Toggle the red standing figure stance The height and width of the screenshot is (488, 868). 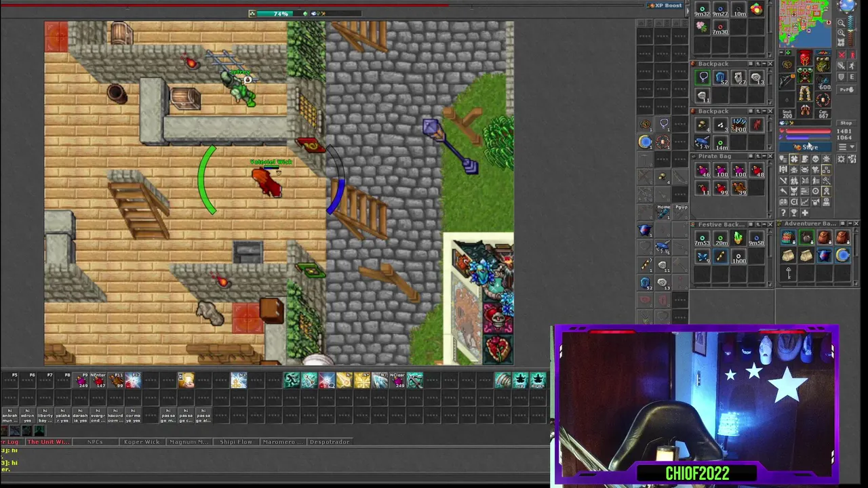coord(852,56)
